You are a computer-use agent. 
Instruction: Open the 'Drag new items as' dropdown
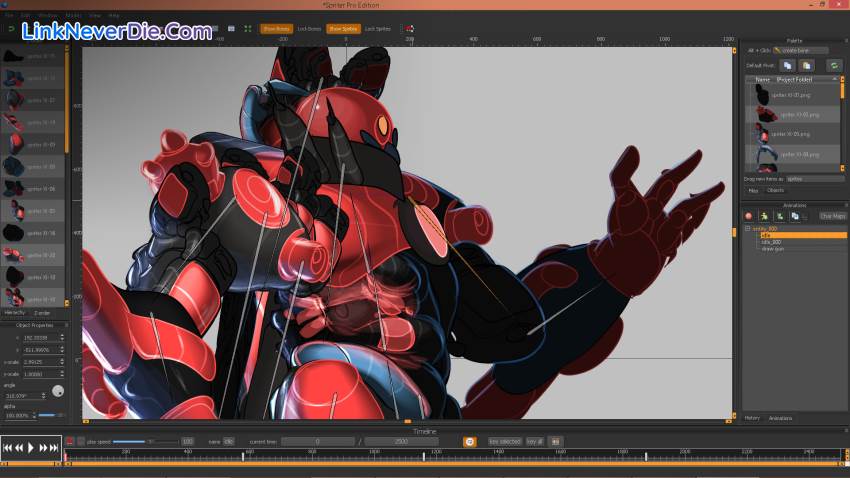click(814, 178)
